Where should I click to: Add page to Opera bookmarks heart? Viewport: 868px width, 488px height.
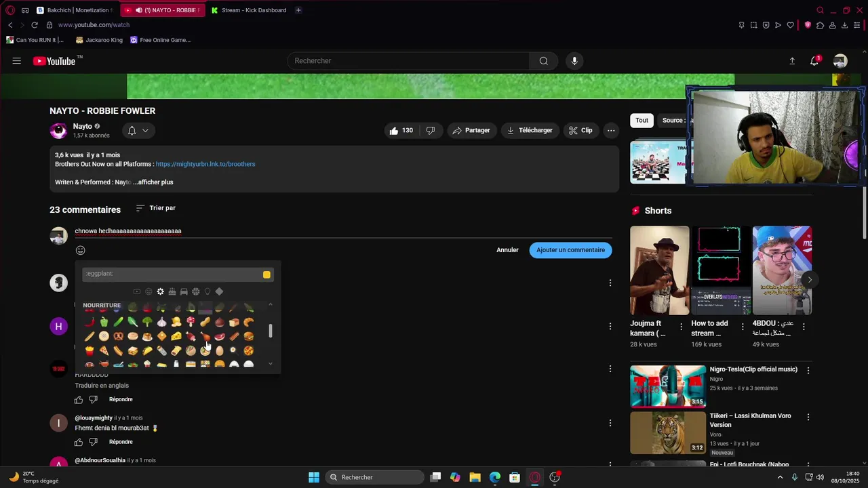790,25
